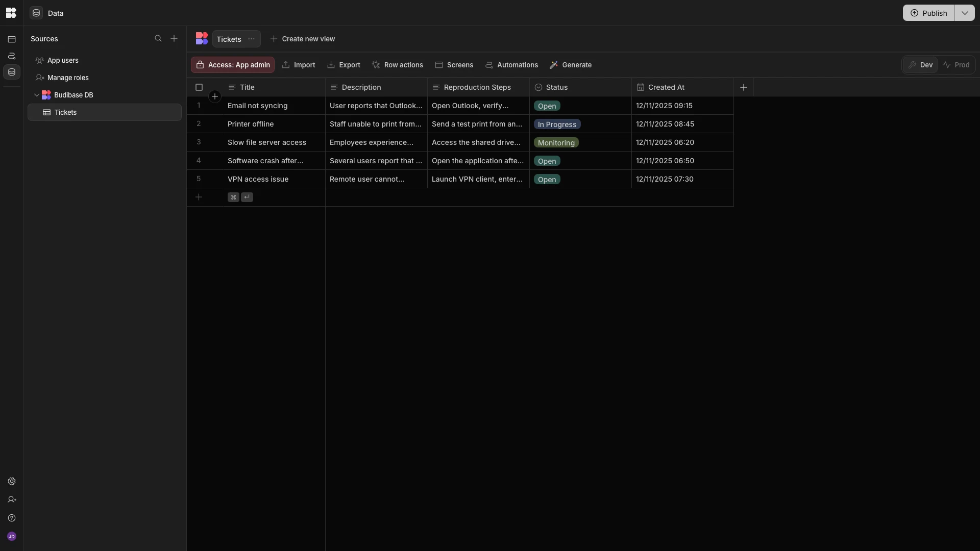Open the Tickets view options menu
This screenshot has width=980, height=551.
251,39
